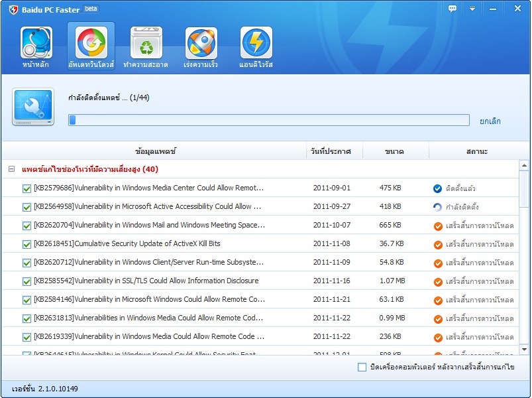Collapse the high-risk patches group
532x398 pixels.
[11, 170]
